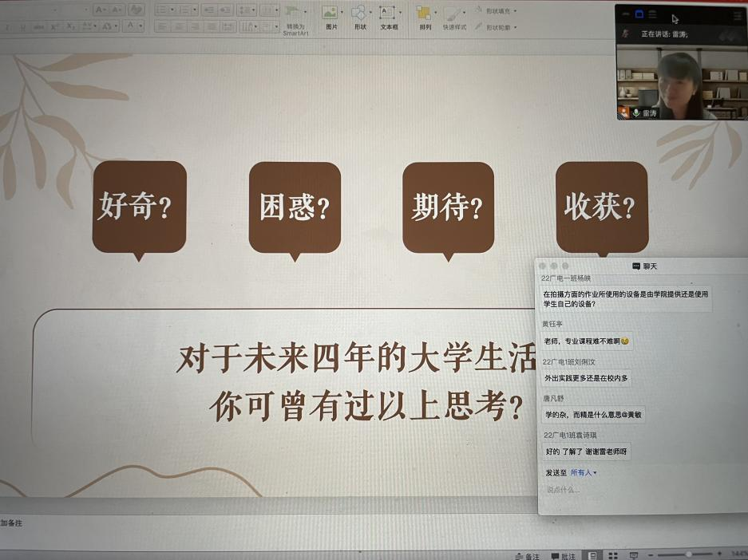This screenshot has width=748, height=560.
Task: Select normal view in status bar
Action: click(592, 555)
